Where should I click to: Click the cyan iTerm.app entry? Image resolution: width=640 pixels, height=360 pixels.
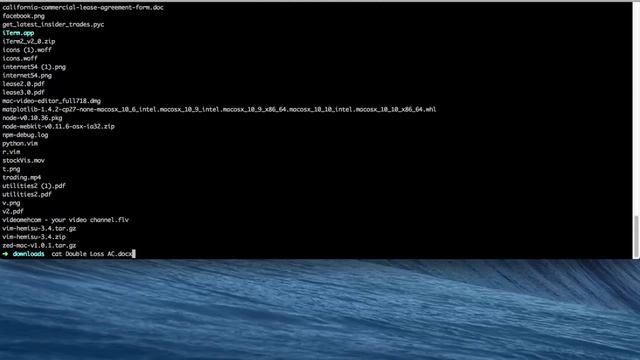click(18, 33)
